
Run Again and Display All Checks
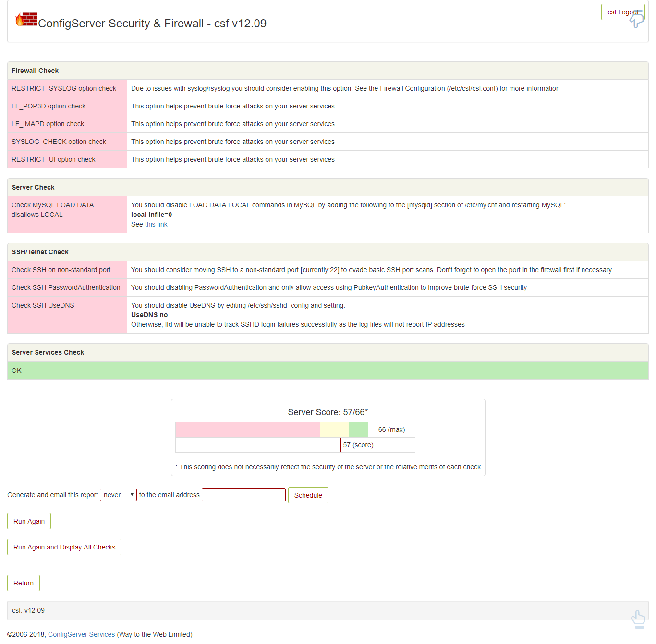(64, 547)
